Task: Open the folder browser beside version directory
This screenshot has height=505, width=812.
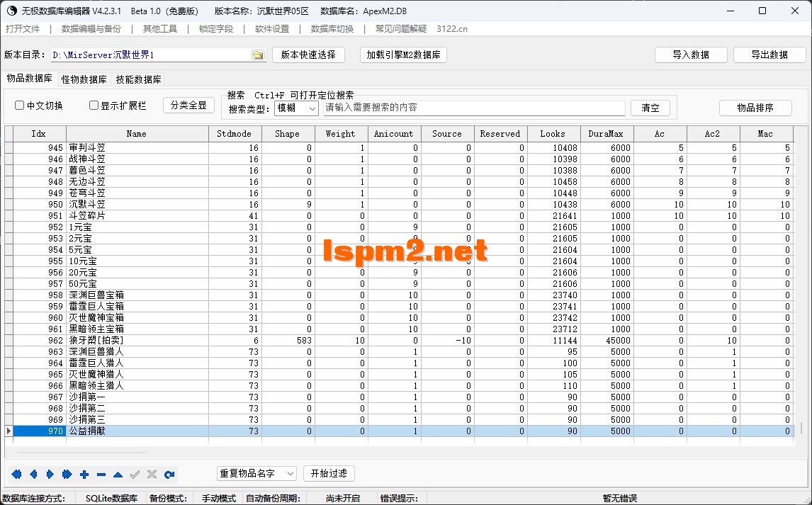Action: click(258, 54)
